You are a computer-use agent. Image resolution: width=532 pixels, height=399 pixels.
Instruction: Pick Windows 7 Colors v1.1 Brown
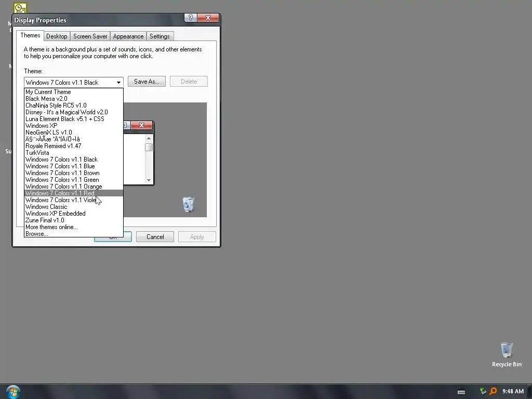coord(74,173)
